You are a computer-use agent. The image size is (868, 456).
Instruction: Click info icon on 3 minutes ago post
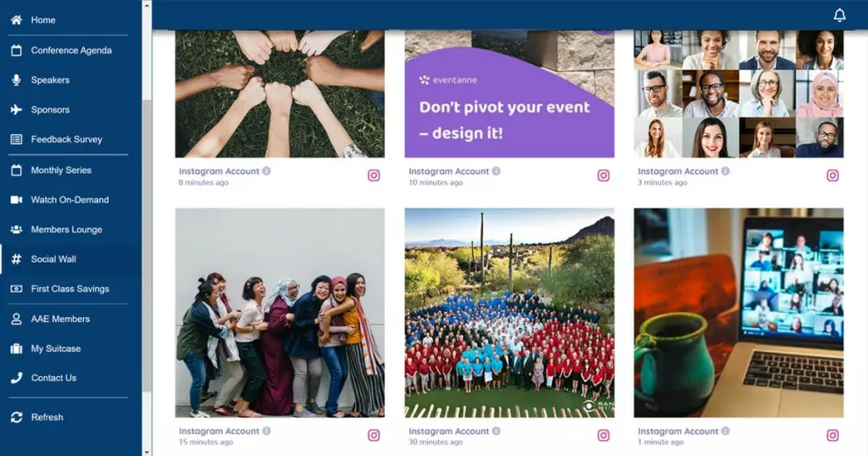click(x=726, y=171)
